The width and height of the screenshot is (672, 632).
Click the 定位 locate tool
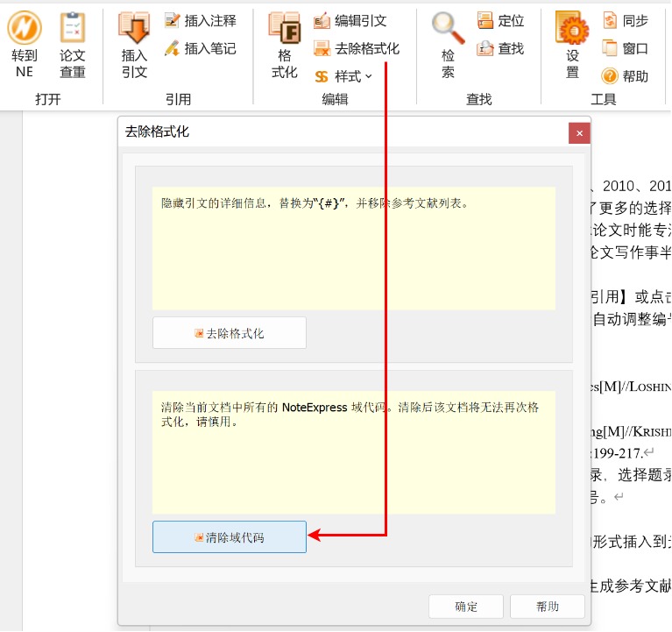pos(500,20)
